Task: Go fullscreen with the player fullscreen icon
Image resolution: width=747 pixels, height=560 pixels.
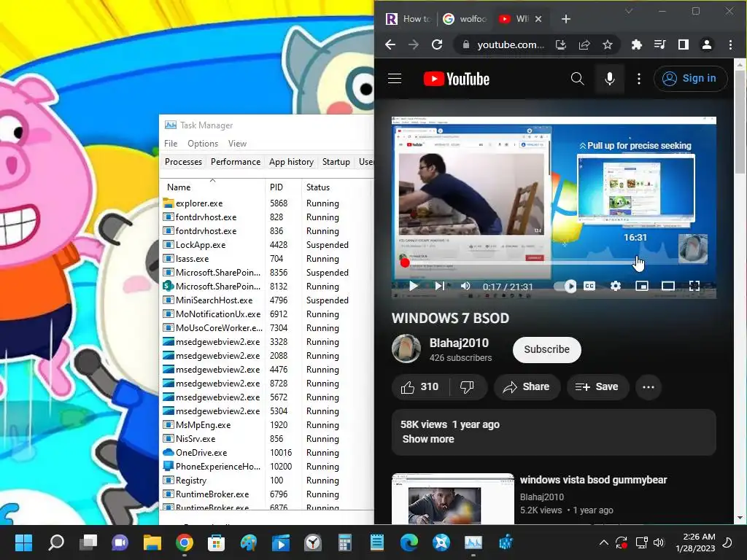Action: [694, 286]
